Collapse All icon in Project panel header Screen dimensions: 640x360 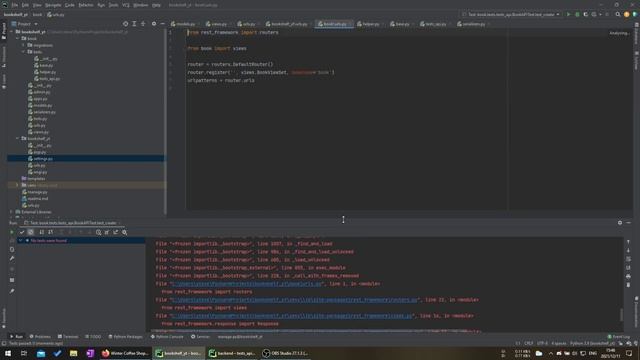point(143,24)
